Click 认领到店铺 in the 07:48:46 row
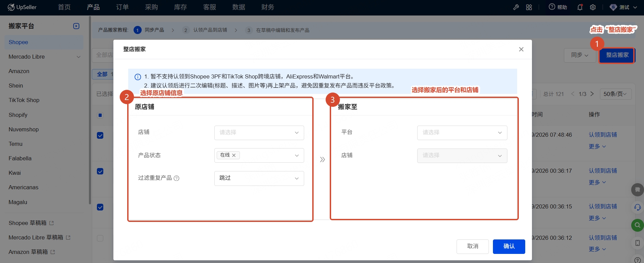 [x=603, y=135]
